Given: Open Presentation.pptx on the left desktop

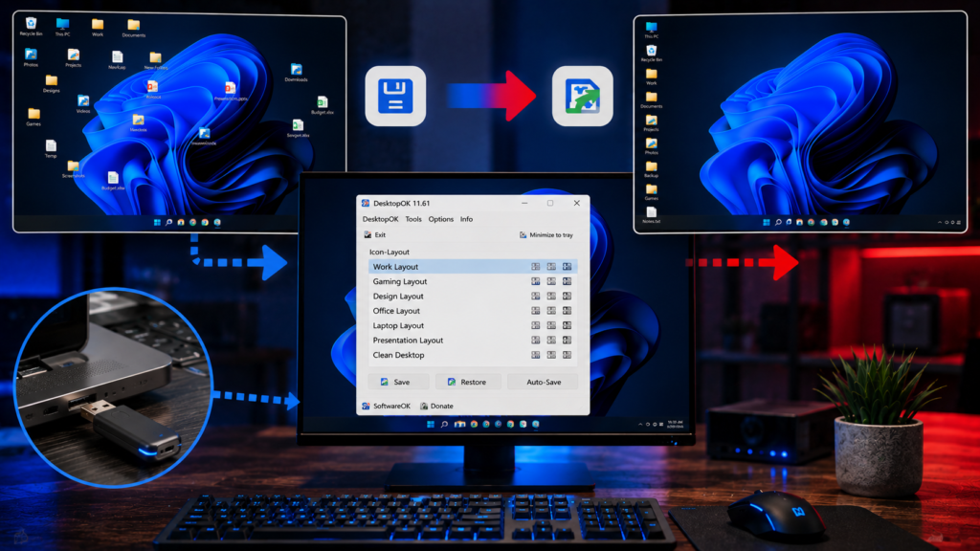Looking at the screenshot, I should pyautogui.click(x=231, y=91).
